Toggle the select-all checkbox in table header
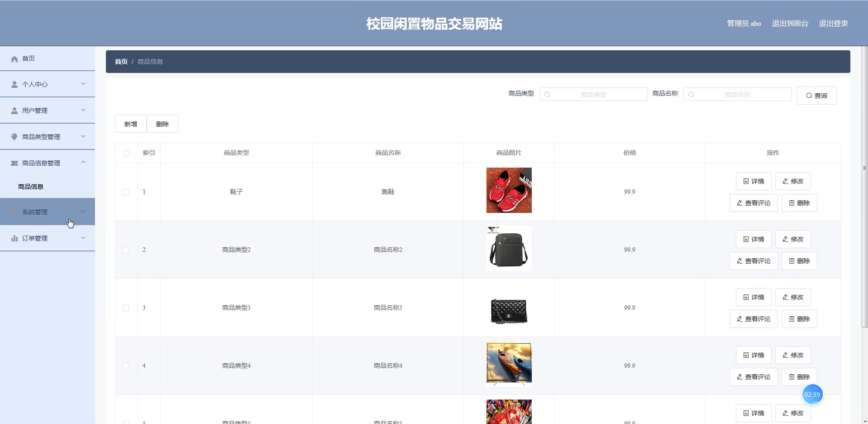This screenshot has height=424, width=868. coord(127,153)
